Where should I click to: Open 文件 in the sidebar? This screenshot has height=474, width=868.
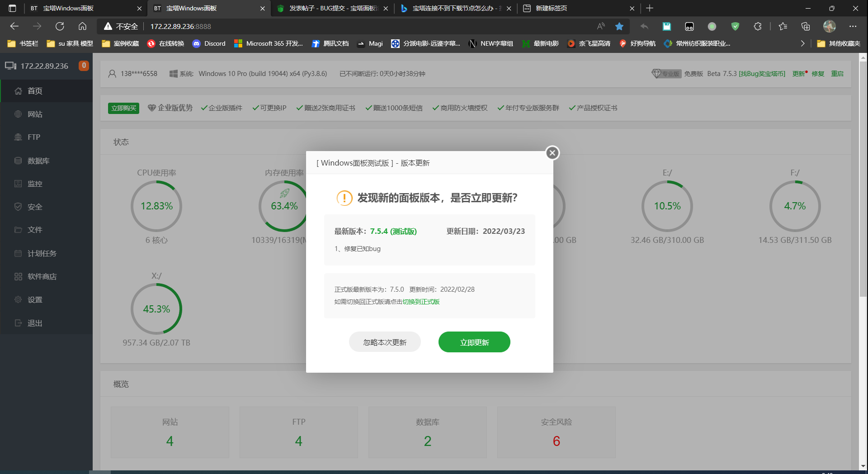point(46,230)
